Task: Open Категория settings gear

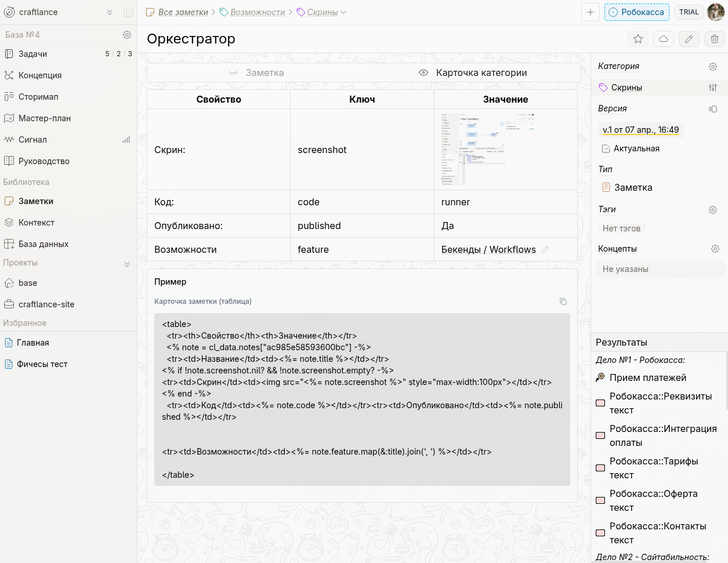Action: point(713,67)
